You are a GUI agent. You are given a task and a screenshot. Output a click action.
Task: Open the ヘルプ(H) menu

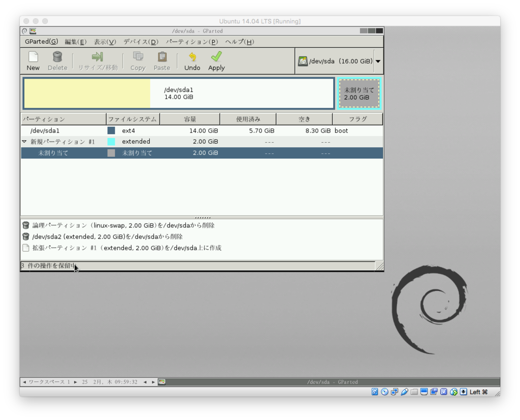point(240,42)
